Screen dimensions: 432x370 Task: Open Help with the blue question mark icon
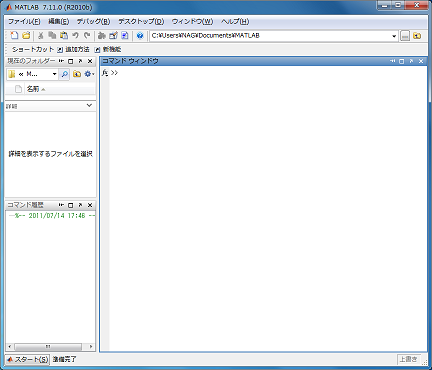140,35
